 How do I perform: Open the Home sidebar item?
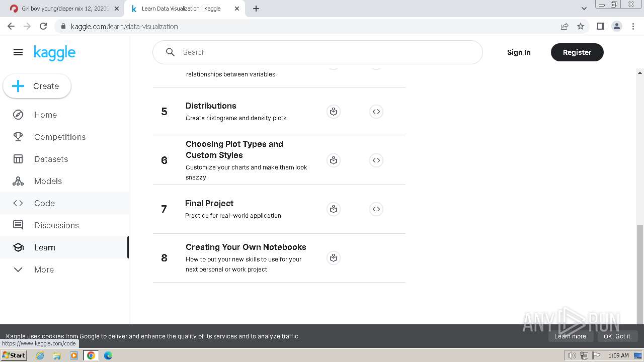(64, 115)
